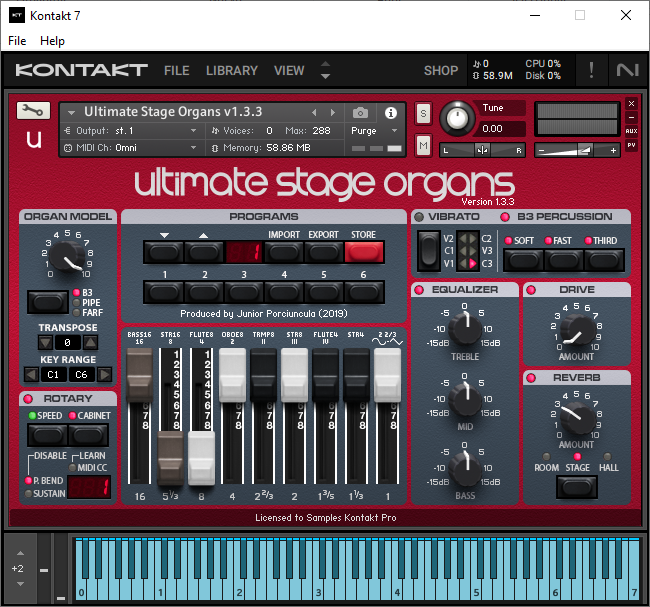
Task: Open the Windows Help menu
Action: (x=52, y=41)
